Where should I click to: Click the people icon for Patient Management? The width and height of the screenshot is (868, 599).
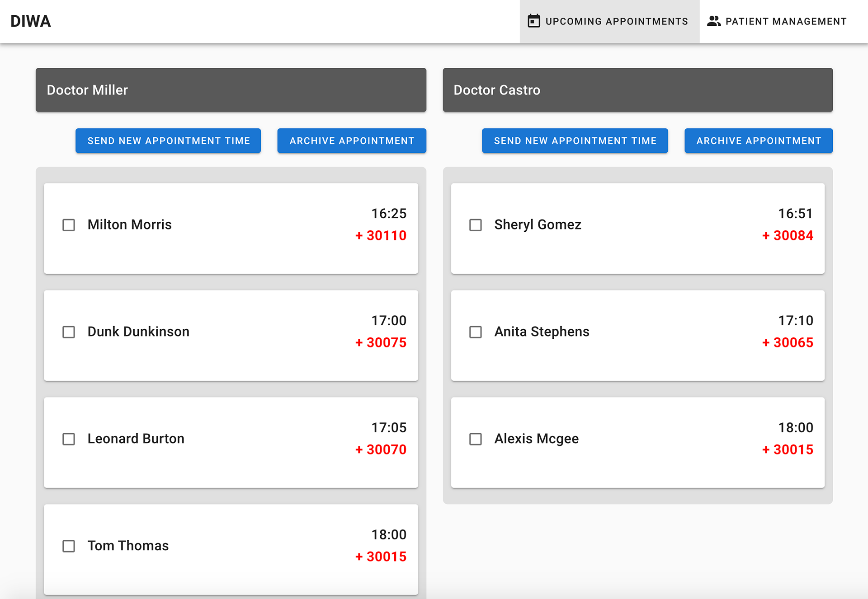pyautogui.click(x=714, y=21)
